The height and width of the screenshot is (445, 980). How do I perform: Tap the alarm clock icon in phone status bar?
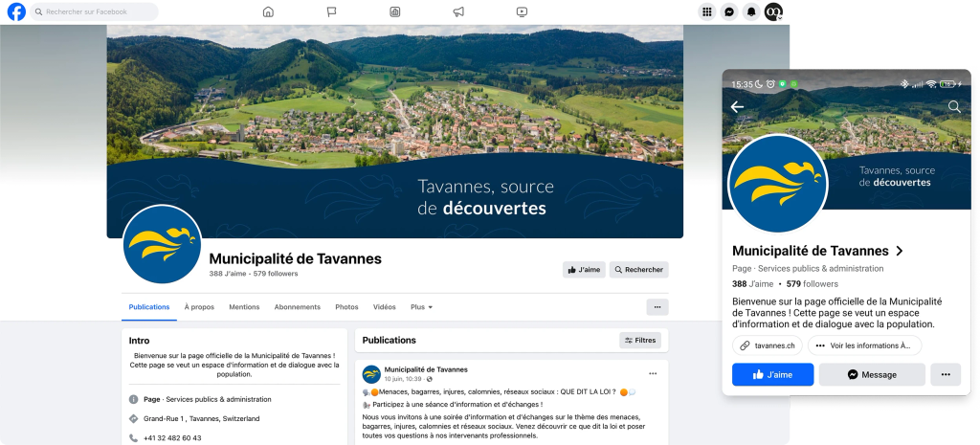(770, 84)
